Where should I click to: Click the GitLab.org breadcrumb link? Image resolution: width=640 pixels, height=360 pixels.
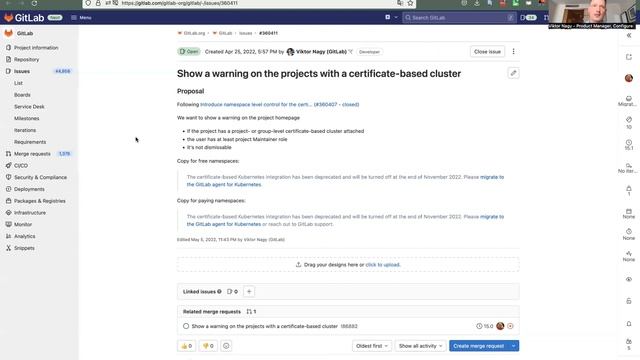point(194,33)
